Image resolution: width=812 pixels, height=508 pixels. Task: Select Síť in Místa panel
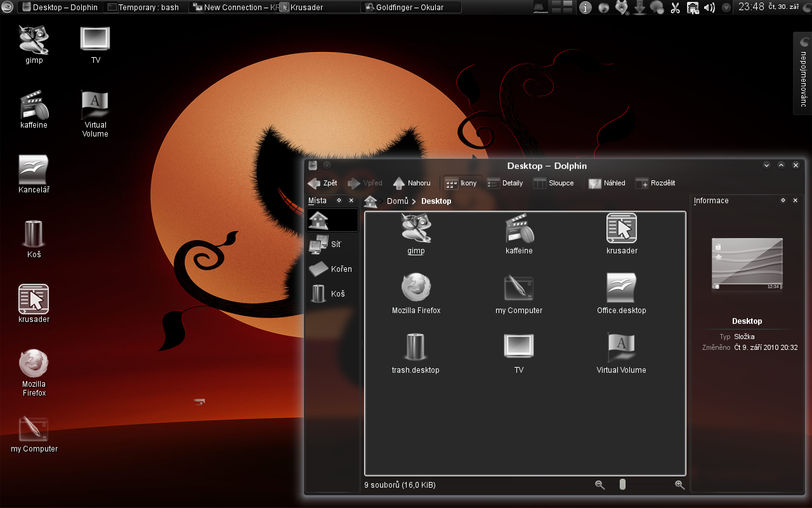(332, 244)
